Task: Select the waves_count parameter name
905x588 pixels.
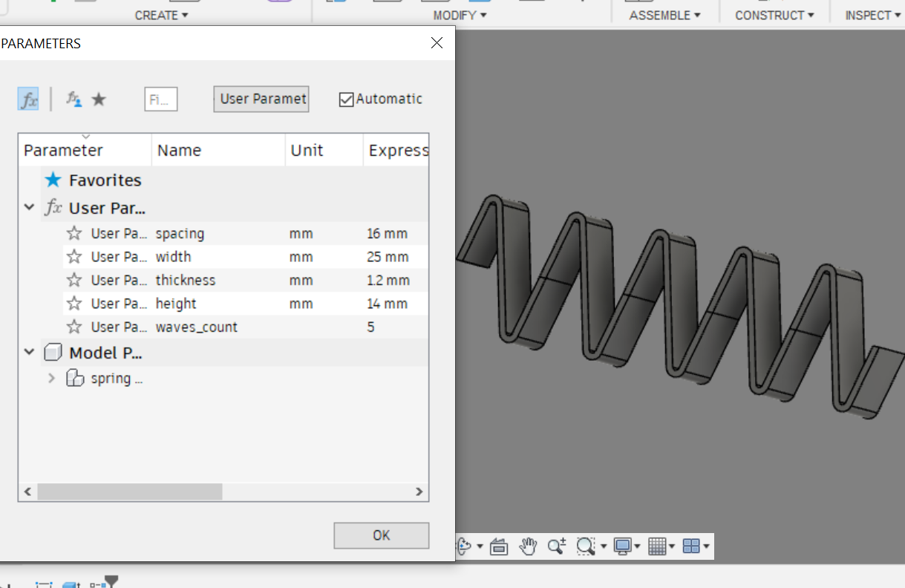Action: (197, 327)
